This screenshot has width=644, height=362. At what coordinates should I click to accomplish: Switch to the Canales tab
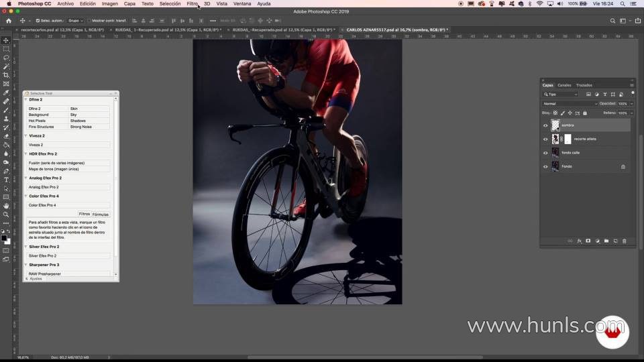click(564, 85)
